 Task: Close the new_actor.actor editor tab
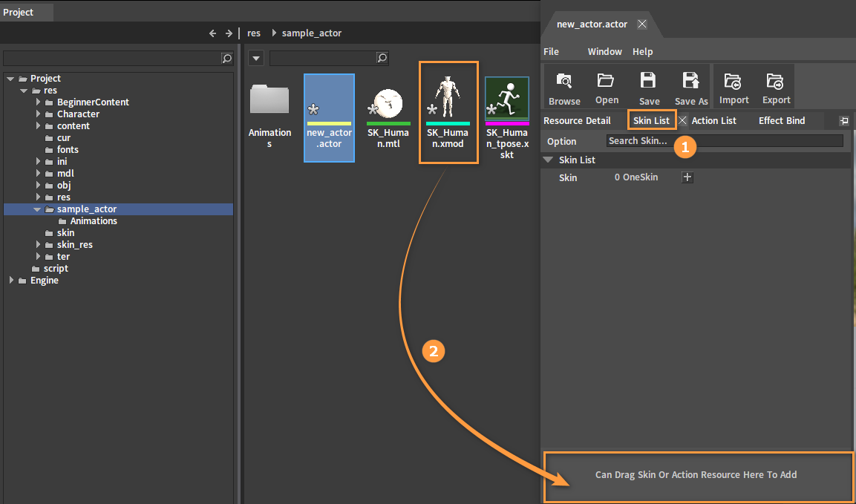point(642,24)
